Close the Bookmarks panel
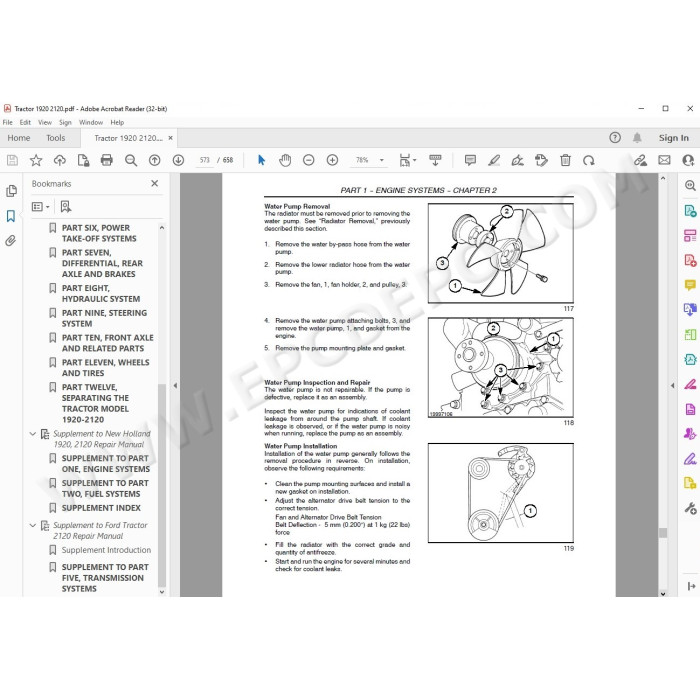700x700 pixels. tap(154, 183)
